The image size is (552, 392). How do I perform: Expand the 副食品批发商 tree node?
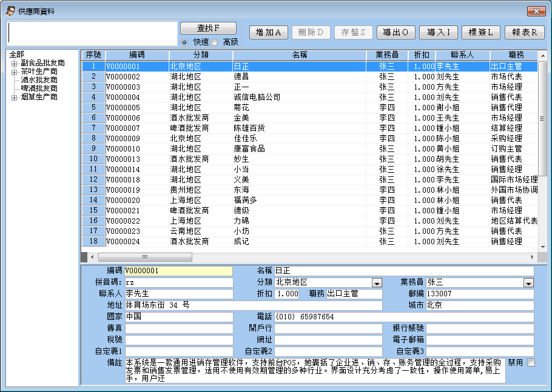tap(14, 63)
